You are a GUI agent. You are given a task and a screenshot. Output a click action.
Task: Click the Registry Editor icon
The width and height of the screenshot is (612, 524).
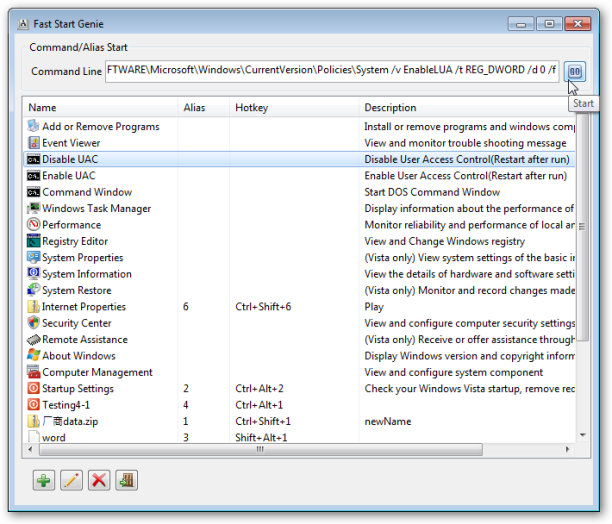(34, 241)
